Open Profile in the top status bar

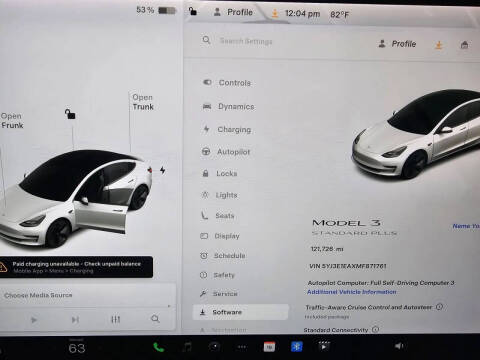233,12
